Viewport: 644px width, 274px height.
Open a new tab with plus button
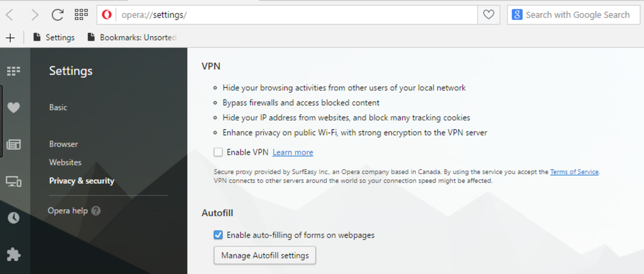coord(10,38)
